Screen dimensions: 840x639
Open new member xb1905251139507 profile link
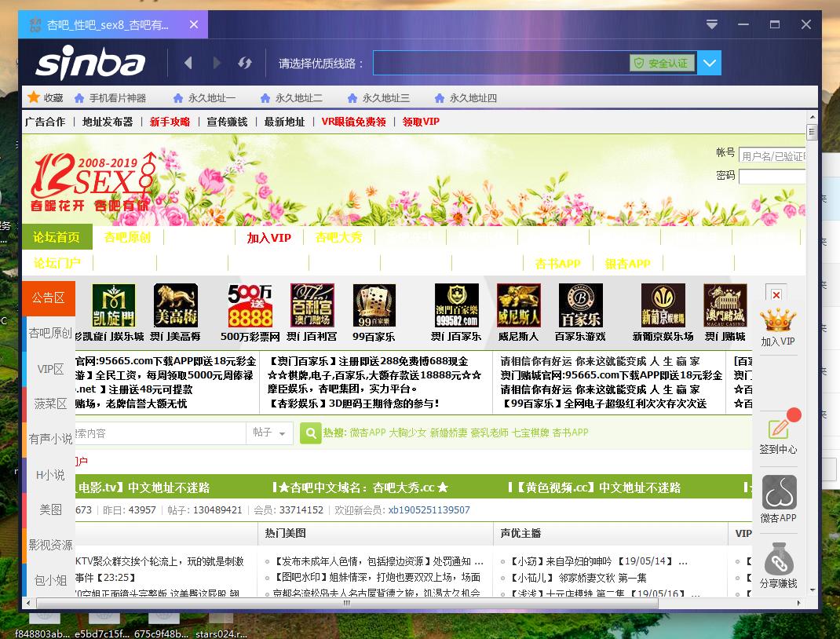429,510
